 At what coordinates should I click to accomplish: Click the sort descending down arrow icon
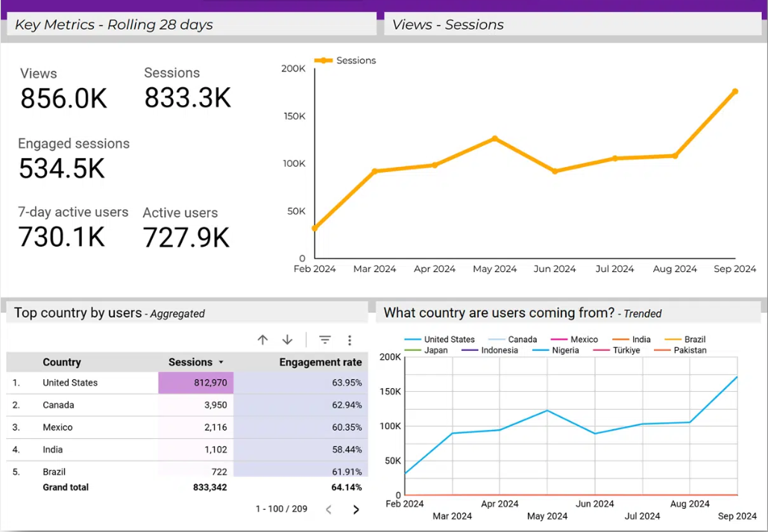pos(287,340)
